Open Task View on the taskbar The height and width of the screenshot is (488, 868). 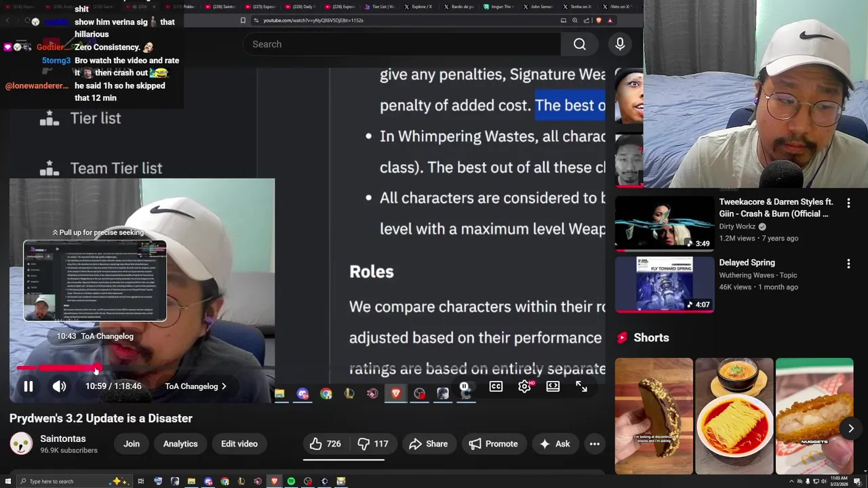141,481
